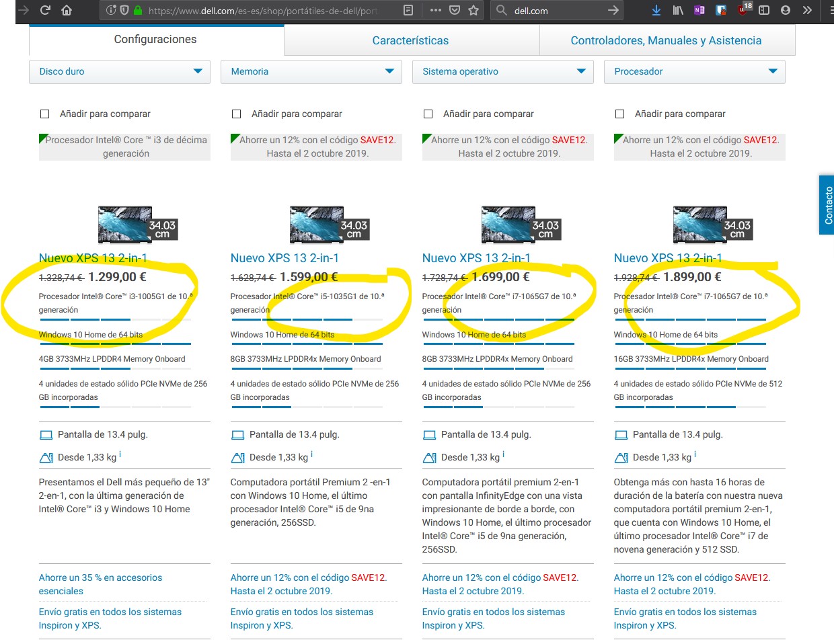
Task: Open Nuevo XPS 13 2-in-1 priced 1.699,00 €
Action: 476,258
